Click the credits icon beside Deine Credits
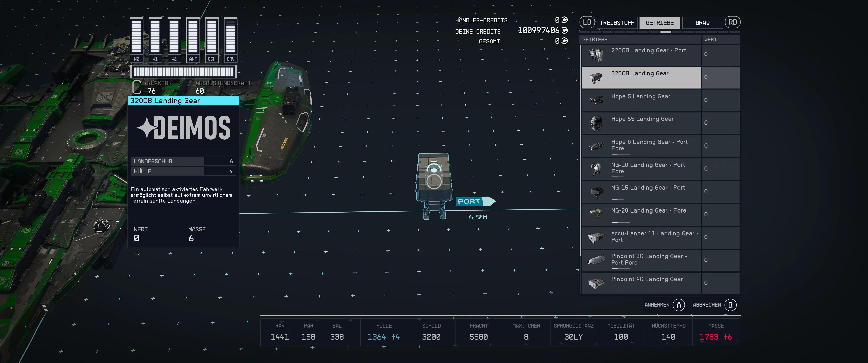Viewport: 868px width, 363px height. click(x=565, y=30)
